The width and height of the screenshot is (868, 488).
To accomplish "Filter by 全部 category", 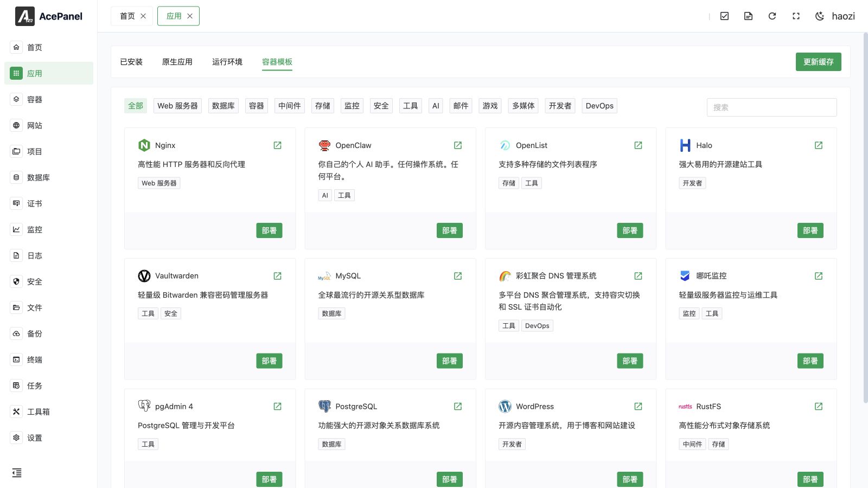I will [136, 106].
